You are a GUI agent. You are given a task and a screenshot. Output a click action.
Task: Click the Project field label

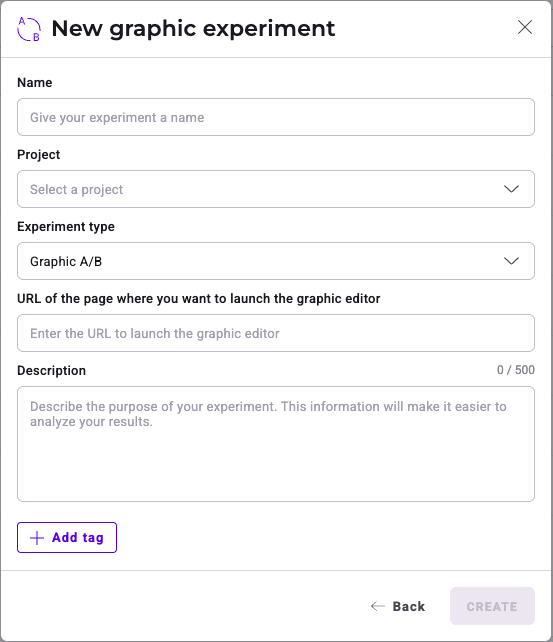38,155
